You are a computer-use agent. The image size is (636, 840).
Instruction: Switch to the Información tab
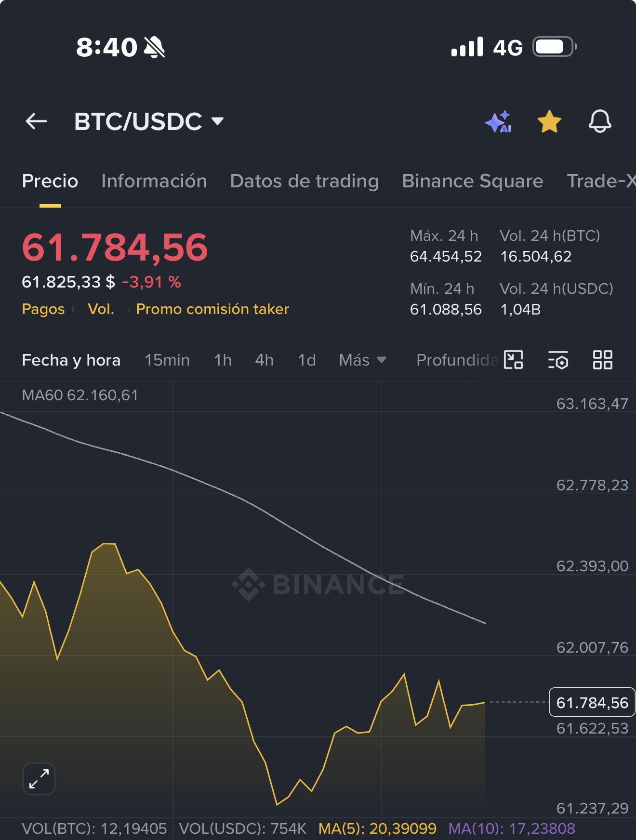click(154, 181)
